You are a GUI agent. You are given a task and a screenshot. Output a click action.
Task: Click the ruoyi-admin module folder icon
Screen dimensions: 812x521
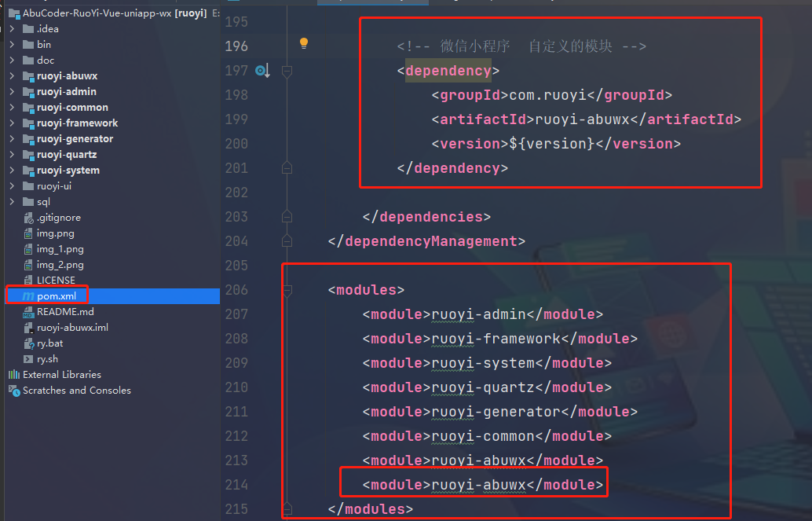pos(28,92)
